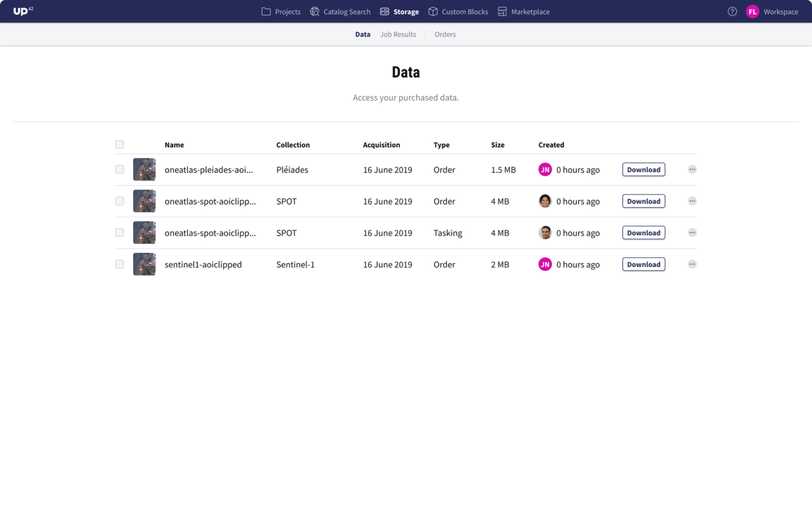The width and height of the screenshot is (812, 508).
Task: Toggle the select-all checkbox in table header
Action: pyautogui.click(x=120, y=145)
